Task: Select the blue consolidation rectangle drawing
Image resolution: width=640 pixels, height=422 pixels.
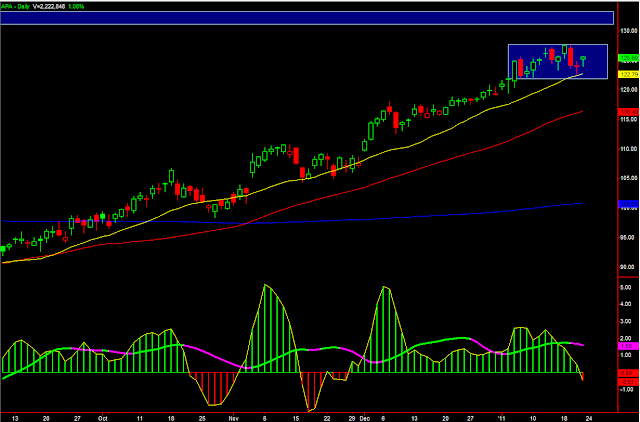Action: (558, 61)
